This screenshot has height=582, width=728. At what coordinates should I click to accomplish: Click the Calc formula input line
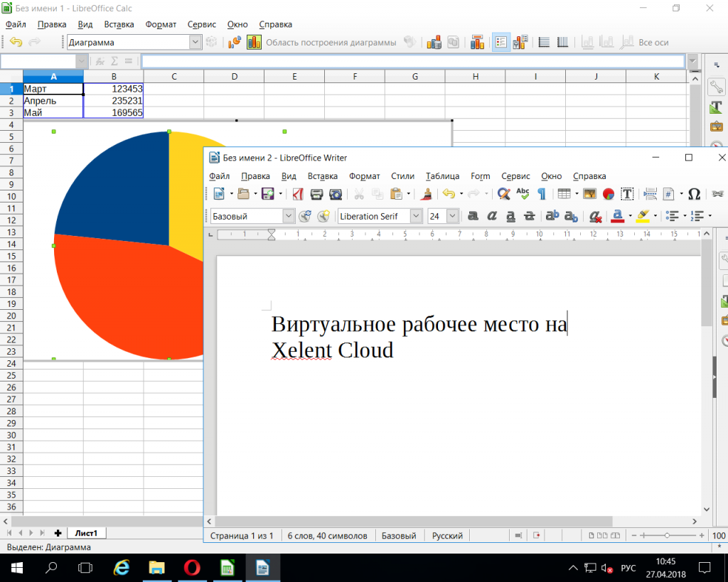click(x=413, y=61)
